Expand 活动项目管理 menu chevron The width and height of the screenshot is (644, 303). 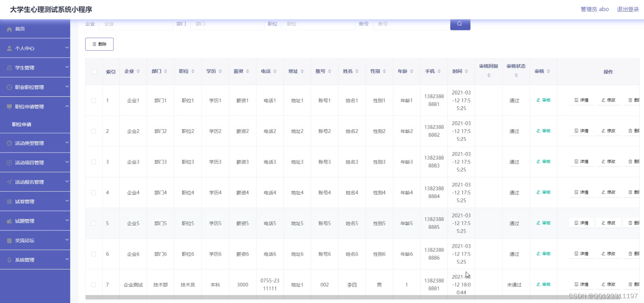tap(67, 162)
